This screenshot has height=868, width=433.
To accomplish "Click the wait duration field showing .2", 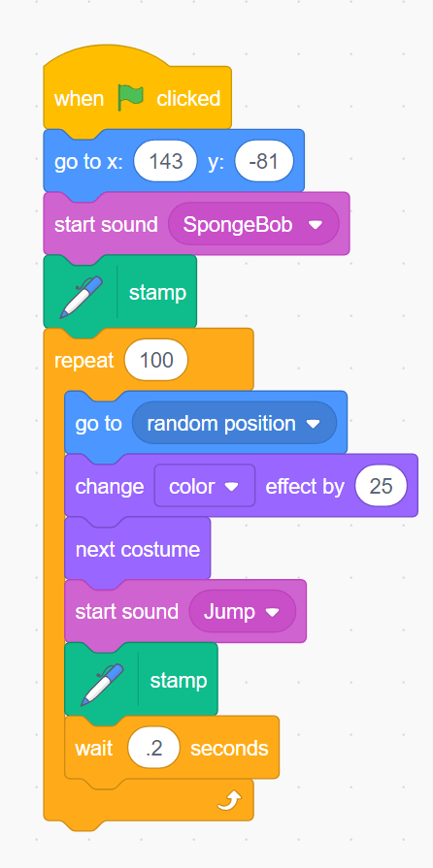I will [153, 748].
